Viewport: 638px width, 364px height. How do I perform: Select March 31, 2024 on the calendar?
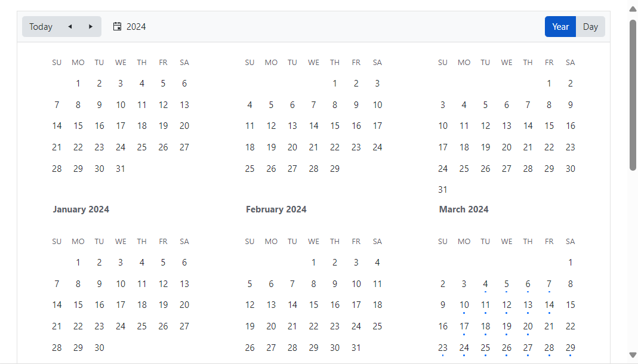[x=443, y=190]
